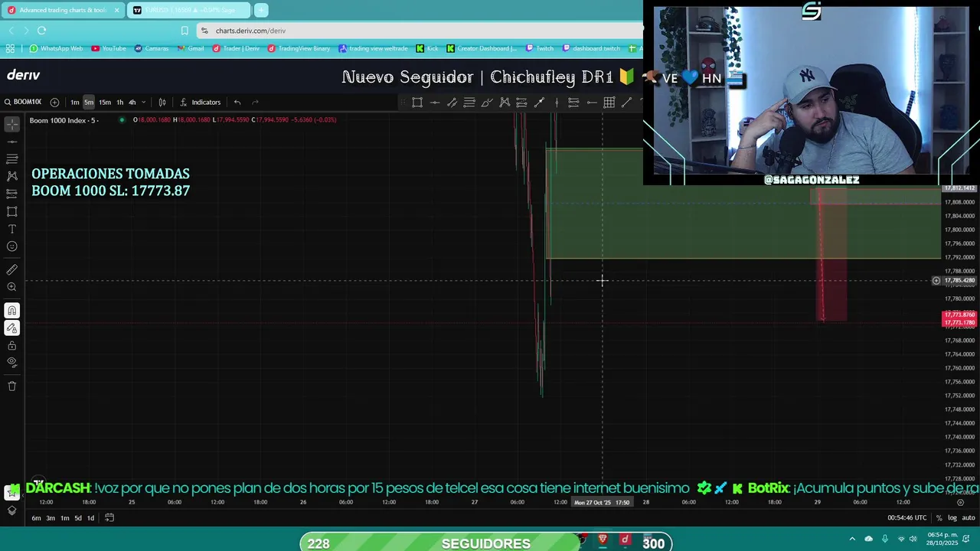Open the geometric shapes tools in sidebar

coord(11,211)
